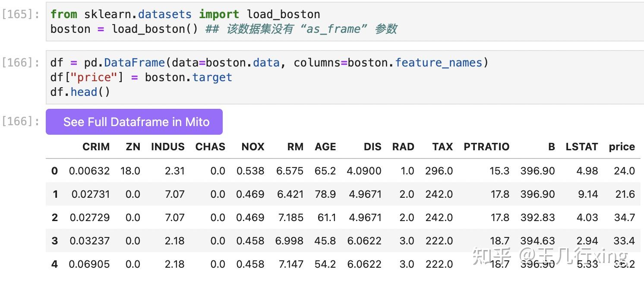This screenshot has width=644, height=285.
Task: Select the [166] output prompt label
Action: coord(21,121)
